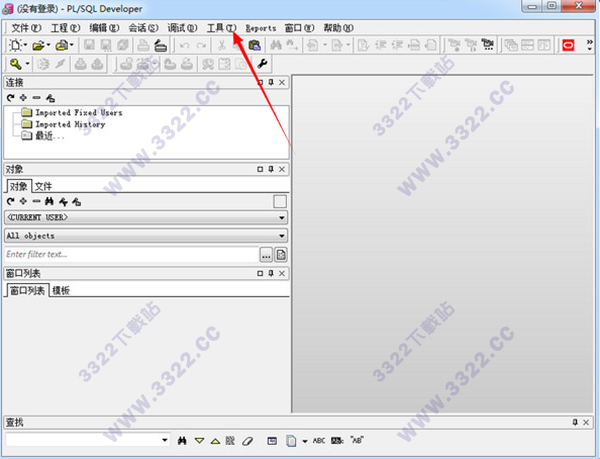Open dropdown arrow beside Log on key icon
Screen dimensions: 600x459
[x=28, y=64]
